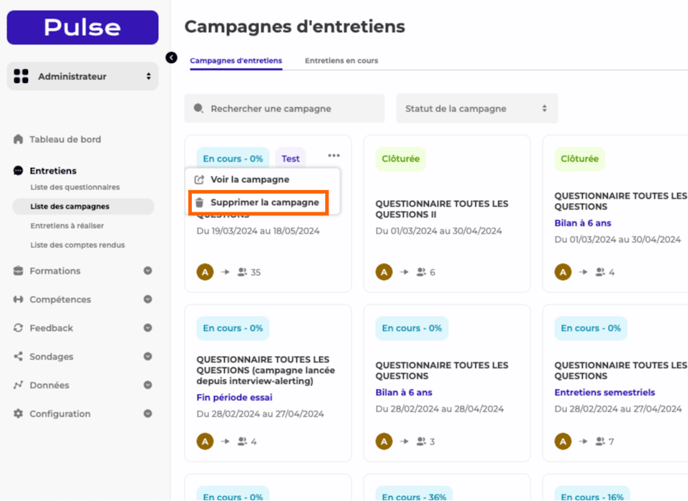Viewport: 688px width, 501px height.
Task: Click the Feedback refresh icon
Action: click(x=18, y=328)
